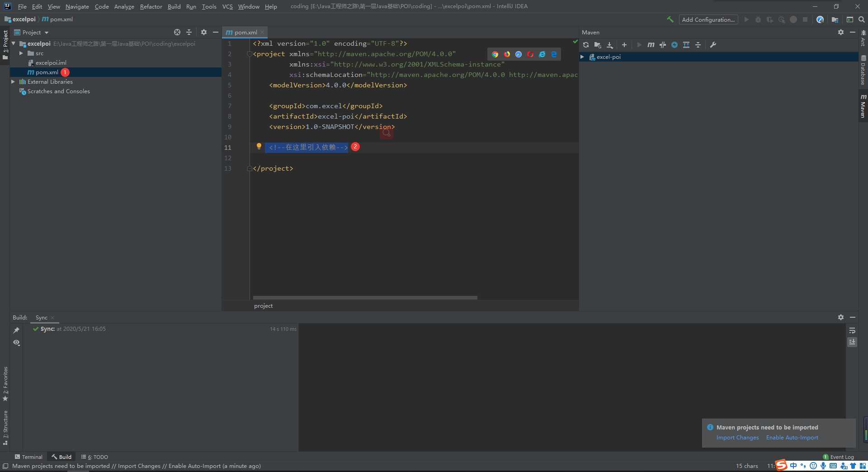Image resolution: width=868 pixels, height=472 pixels.
Task: Build project with the green hammer icon
Action: [670, 19]
